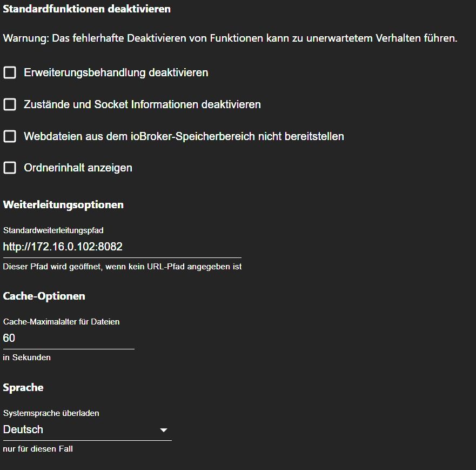This screenshot has width=476, height=470.
Task: Click the 'Dieser Pfad wird geöffnet' helper text
Action: pyautogui.click(x=122, y=266)
